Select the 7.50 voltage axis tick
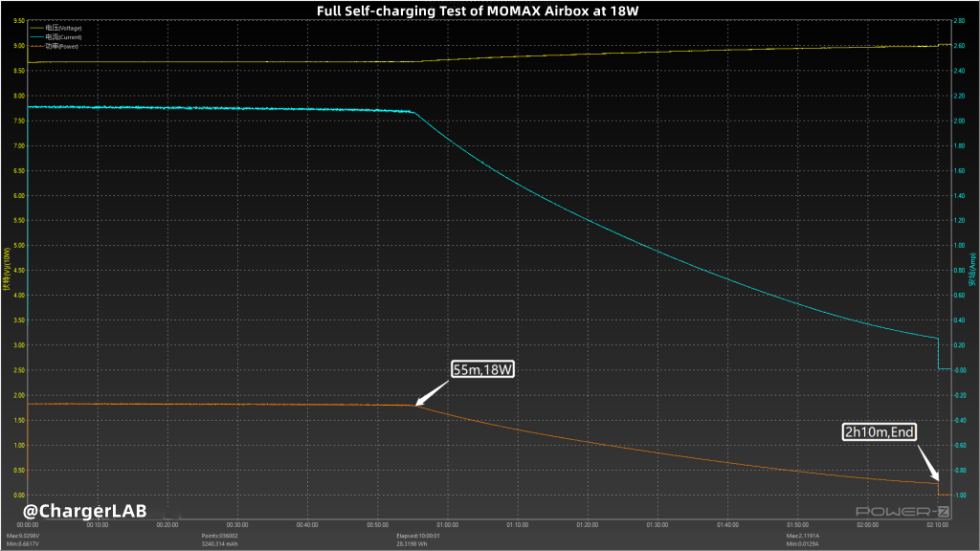The image size is (980, 551). tap(19, 121)
